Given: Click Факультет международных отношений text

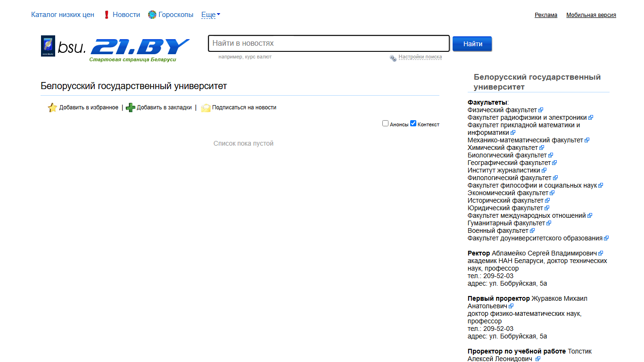Looking at the screenshot, I should (x=527, y=216).
